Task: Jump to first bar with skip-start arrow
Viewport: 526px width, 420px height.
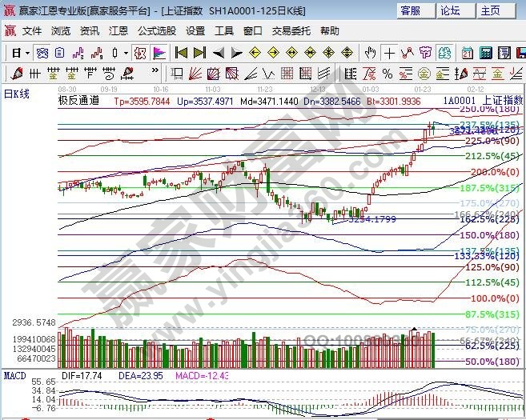Action: [x=181, y=53]
